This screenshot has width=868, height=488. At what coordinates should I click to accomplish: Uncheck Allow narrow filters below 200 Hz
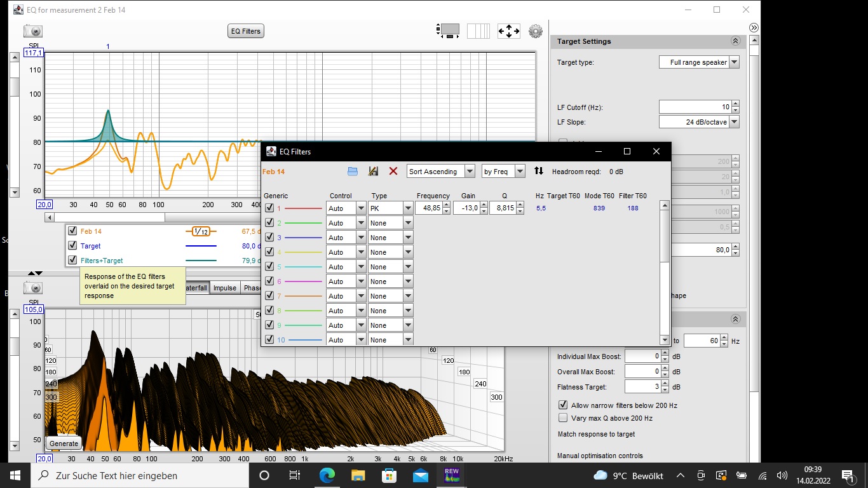point(562,405)
